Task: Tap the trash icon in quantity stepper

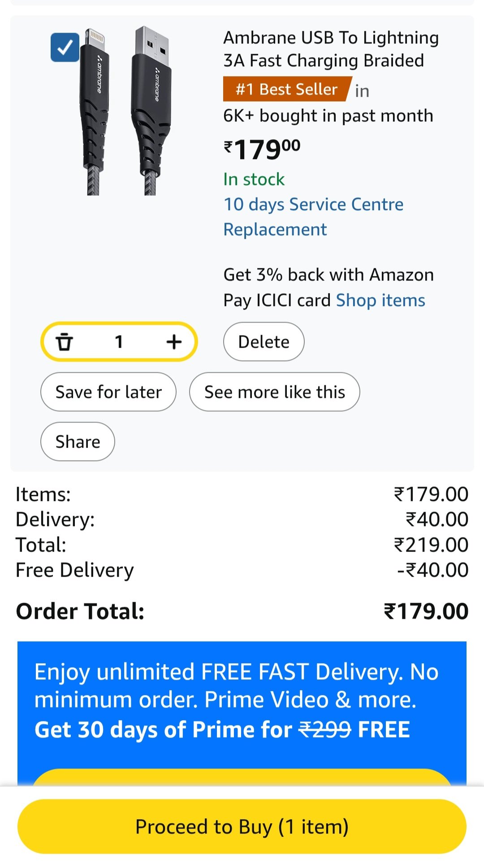Action: (x=64, y=342)
